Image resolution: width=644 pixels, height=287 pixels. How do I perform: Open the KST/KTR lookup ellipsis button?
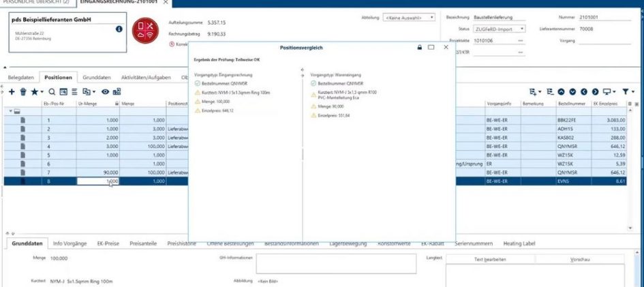click(521, 52)
